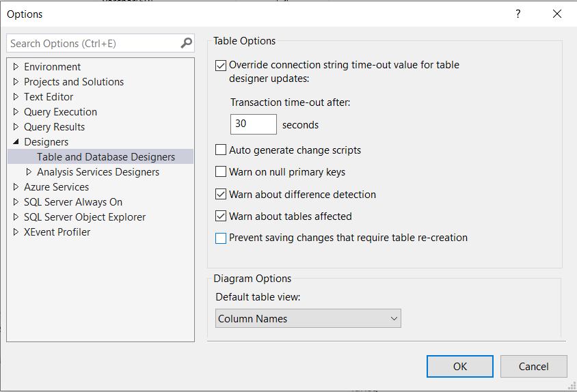Select Table and Database Designers item
This screenshot has height=392, width=577.
106,157
